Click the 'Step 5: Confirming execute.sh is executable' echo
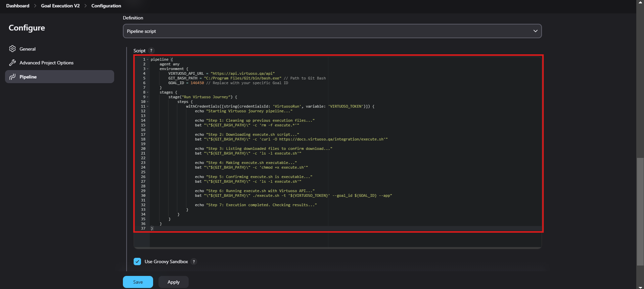Screen dimensions: 644x289 pos(254,177)
